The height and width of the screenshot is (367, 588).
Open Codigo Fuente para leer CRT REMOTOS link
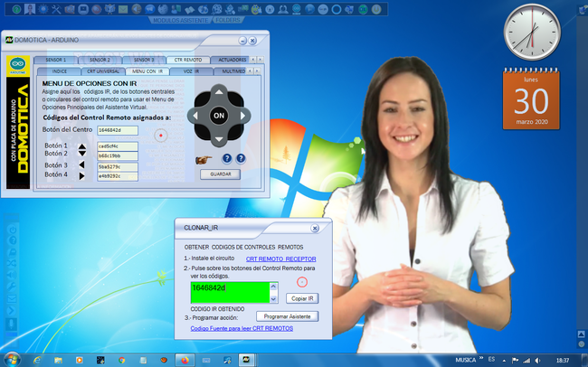(242, 328)
